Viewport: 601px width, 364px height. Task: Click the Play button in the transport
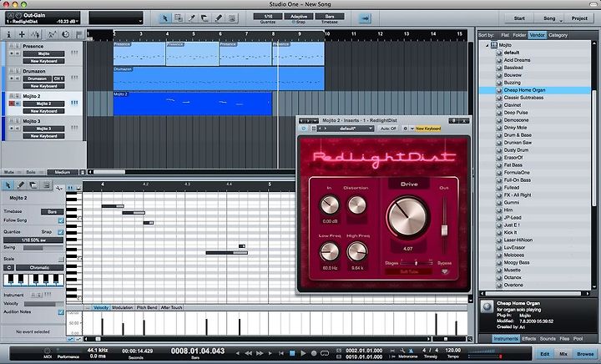(x=303, y=353)
